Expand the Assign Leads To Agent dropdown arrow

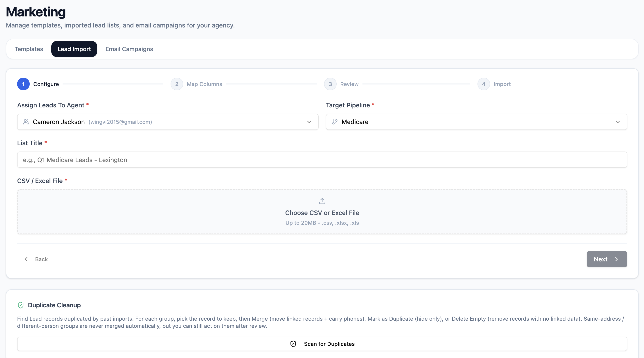309,122
